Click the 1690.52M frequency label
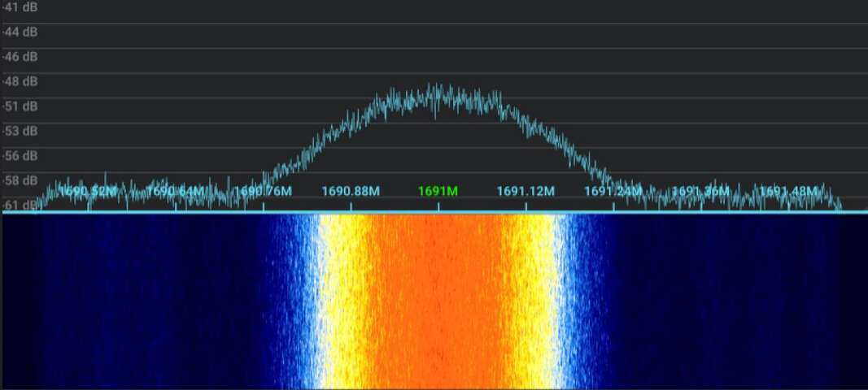868x390 pixels. 88,192
